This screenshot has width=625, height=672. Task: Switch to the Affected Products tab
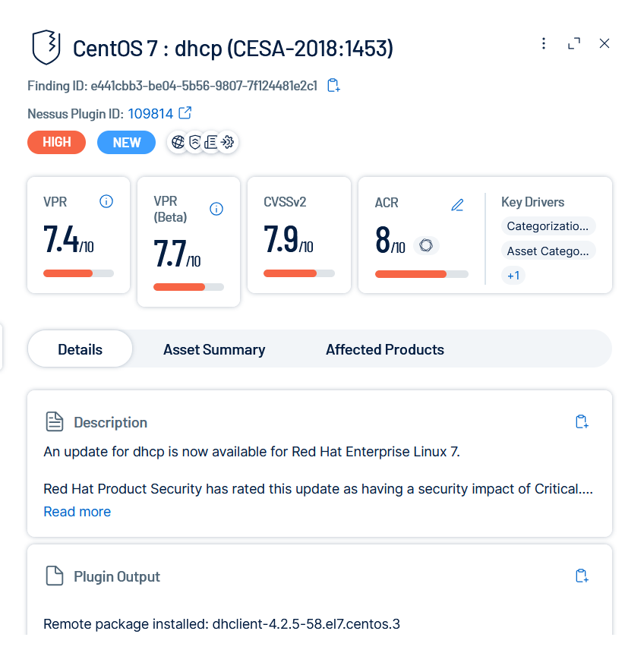[x=385, y=349]
